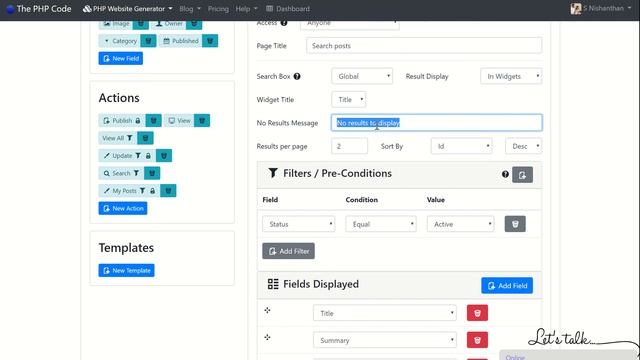Select the Publish action
Screen dimensions: 640x360
[122, 120]
